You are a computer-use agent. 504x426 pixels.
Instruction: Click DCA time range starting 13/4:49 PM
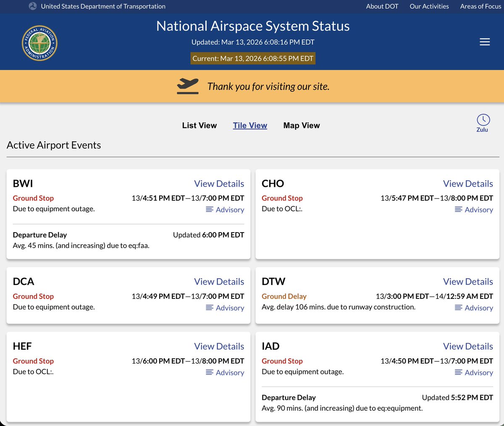click(x=188, y=296)
